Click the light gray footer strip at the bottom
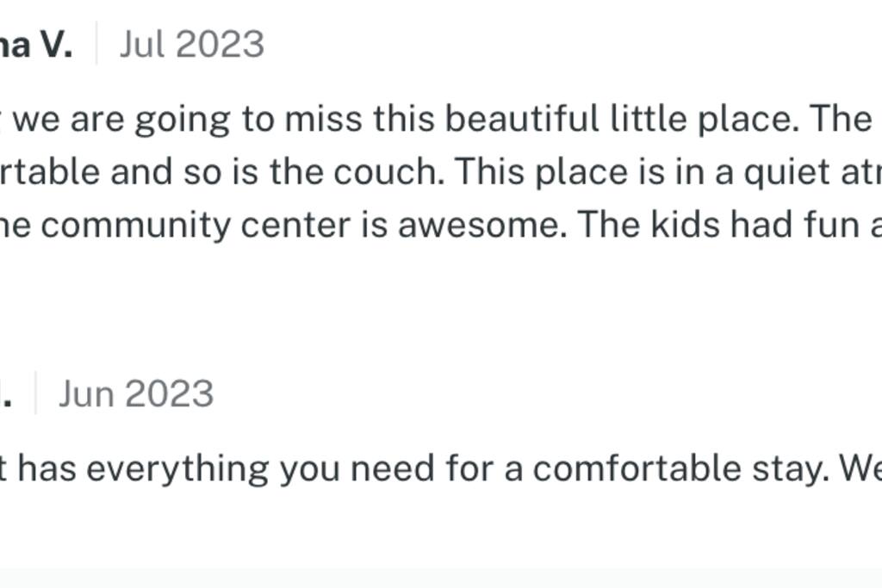This screenshot has height=588, width=882. 441,579
